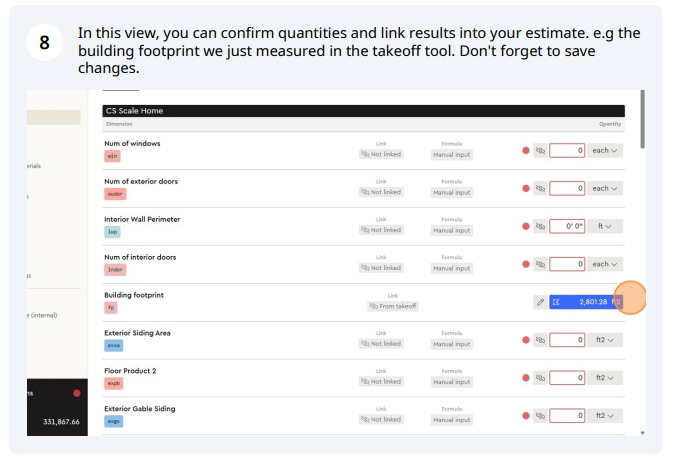This screenshot has width=676, height=458.
Task: Click the 'Not linked' tag for Num of exterior doors
Action: click(381, 192)
